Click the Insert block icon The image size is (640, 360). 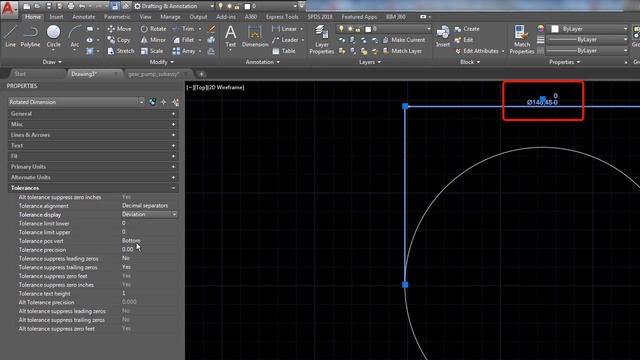[x=443, y=36]
